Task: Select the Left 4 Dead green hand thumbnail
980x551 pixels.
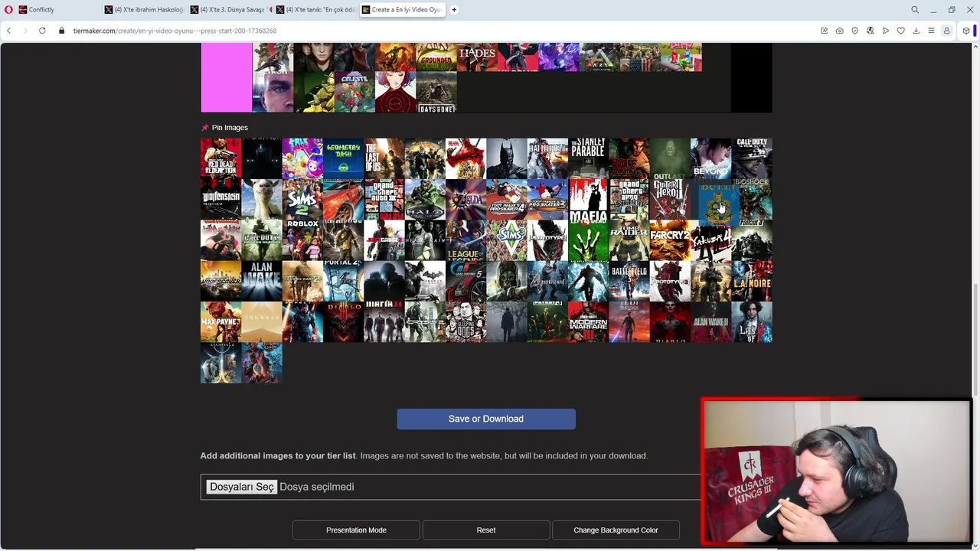Action: point(588,240)
